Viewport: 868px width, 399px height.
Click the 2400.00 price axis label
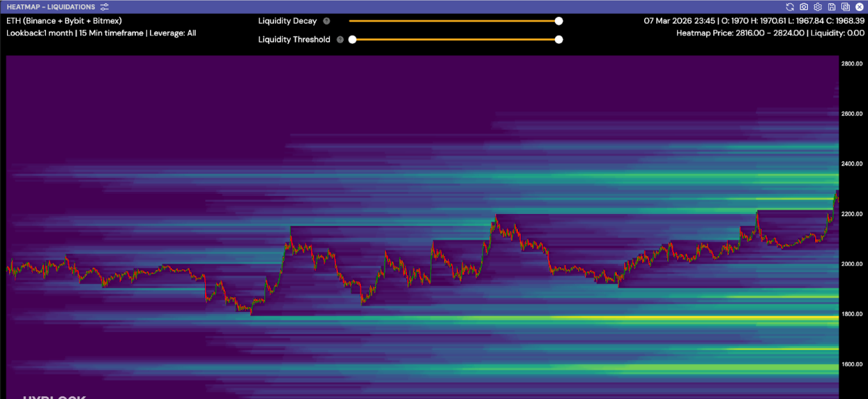tap(852, 164)
